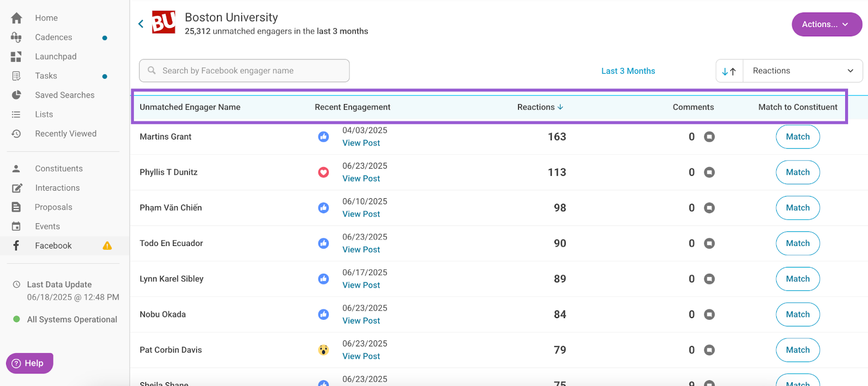The width and height of the screenshot is (868, 386).
Task: Click the Tasks checklist icon
Action: [16, 76]
